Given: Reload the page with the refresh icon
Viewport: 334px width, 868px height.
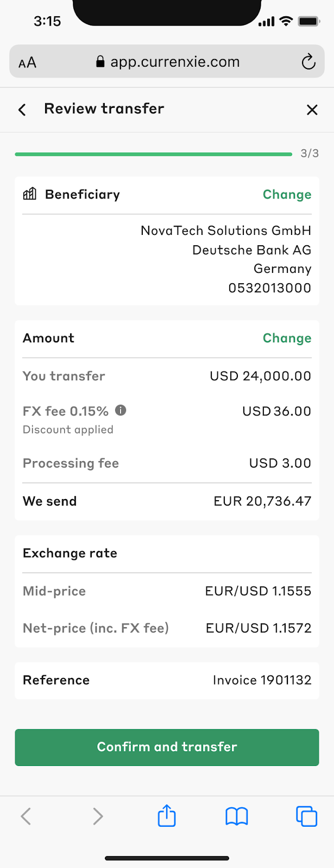Looking at the screenshot, I should coord(308,62).
